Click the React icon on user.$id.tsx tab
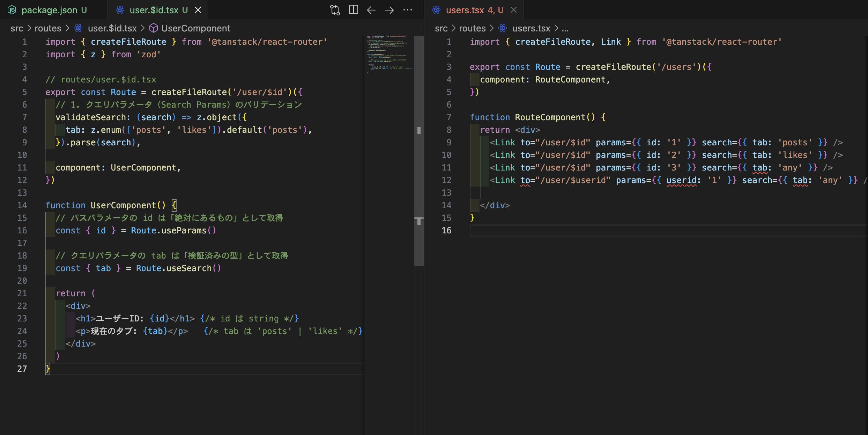 click(x=120, y=10)
